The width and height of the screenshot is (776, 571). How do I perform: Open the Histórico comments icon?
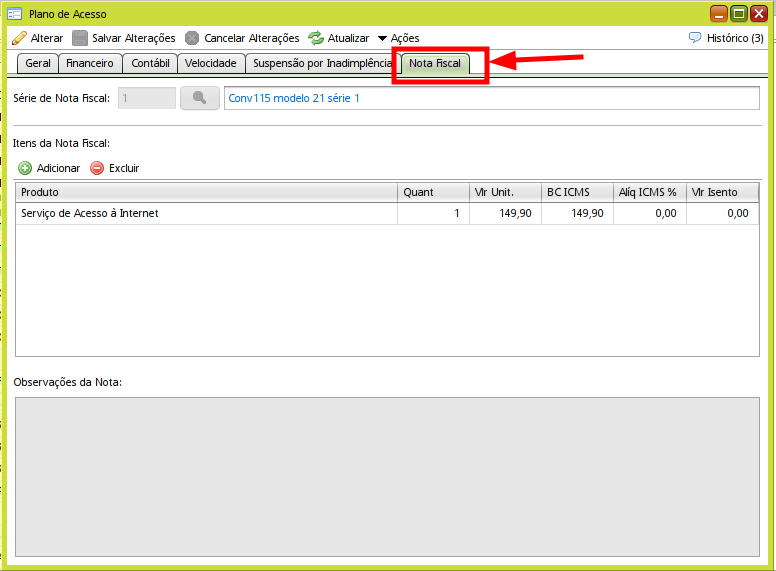(695, 38)
